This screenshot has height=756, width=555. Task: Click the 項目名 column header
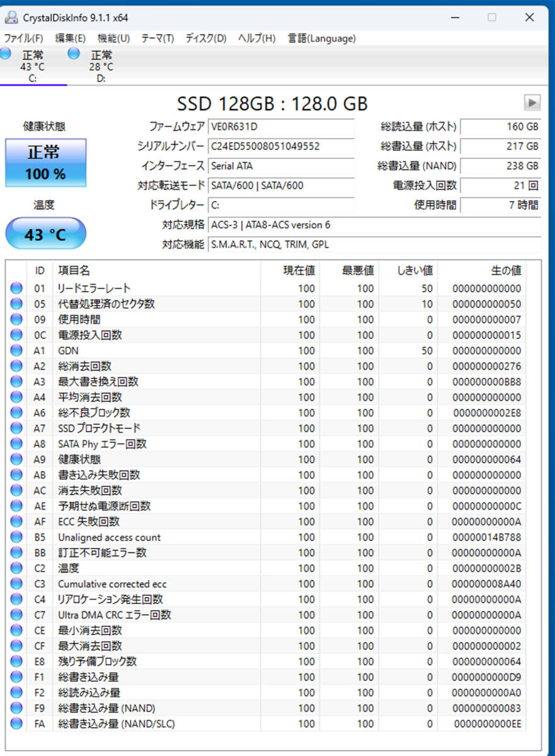coord(157,270)
